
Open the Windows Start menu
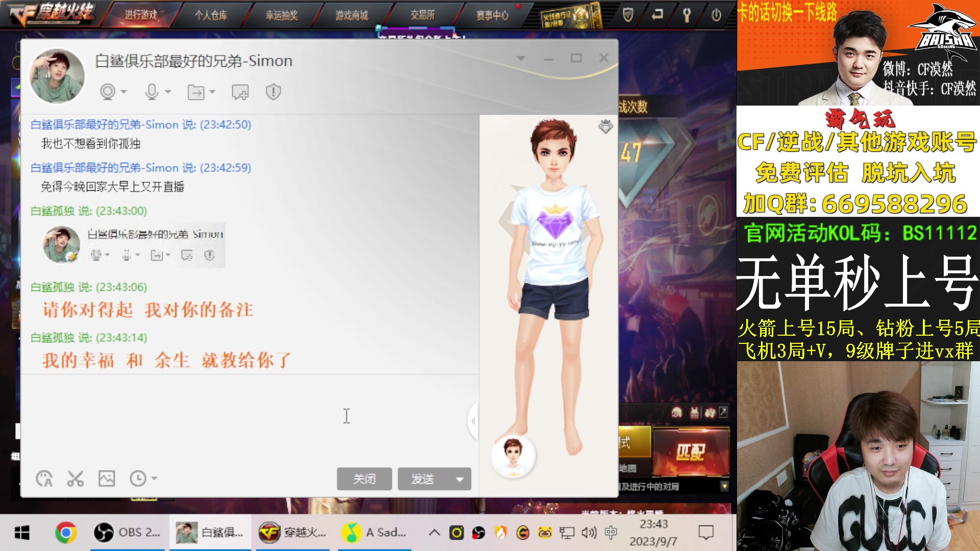coord(22,533)
